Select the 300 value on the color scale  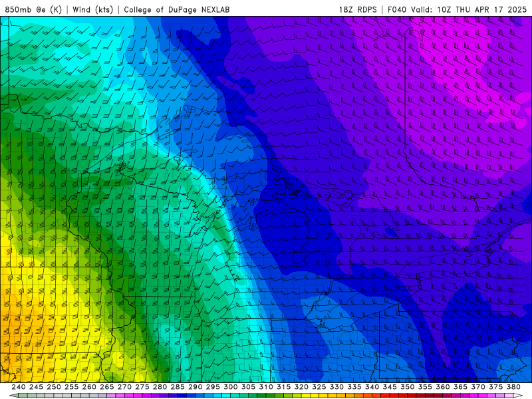[x=230, y=387]
